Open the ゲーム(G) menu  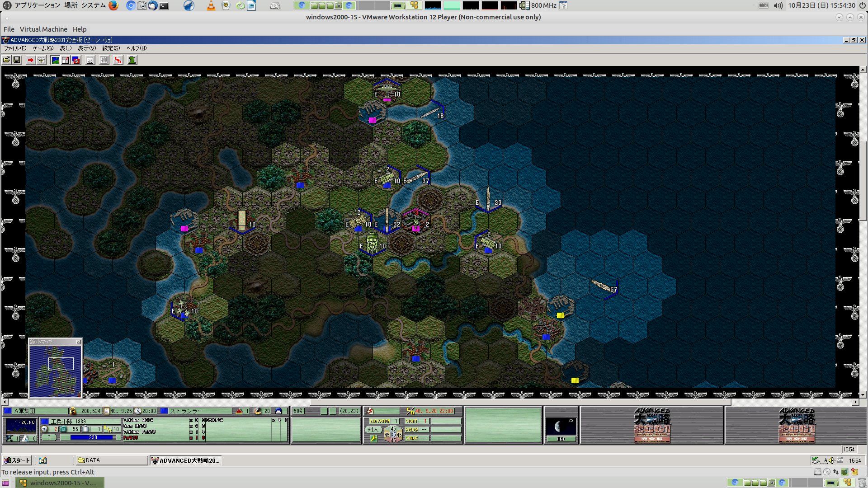pyautogui.click(x=43, y=48)
